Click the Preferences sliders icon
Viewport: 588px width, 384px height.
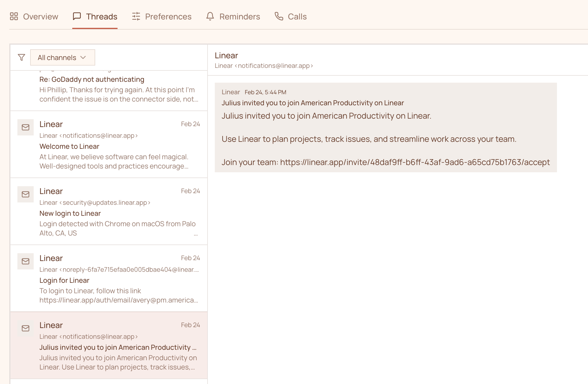coord(136,17)
